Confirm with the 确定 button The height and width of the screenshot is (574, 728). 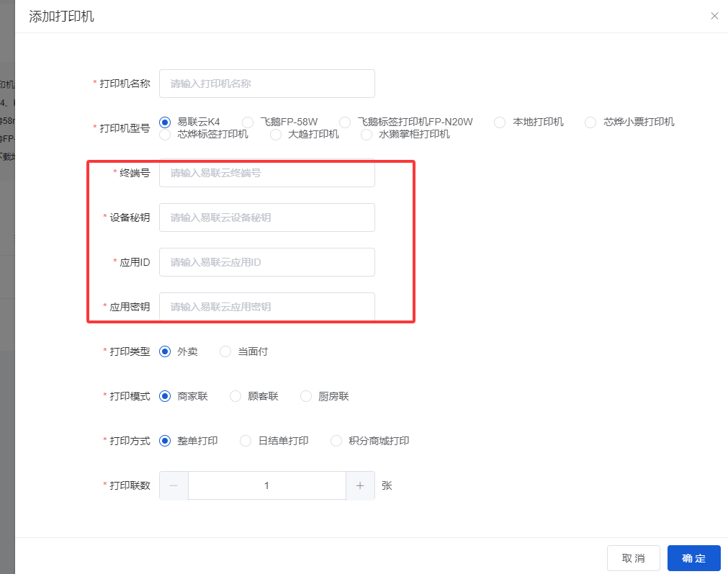693,558
